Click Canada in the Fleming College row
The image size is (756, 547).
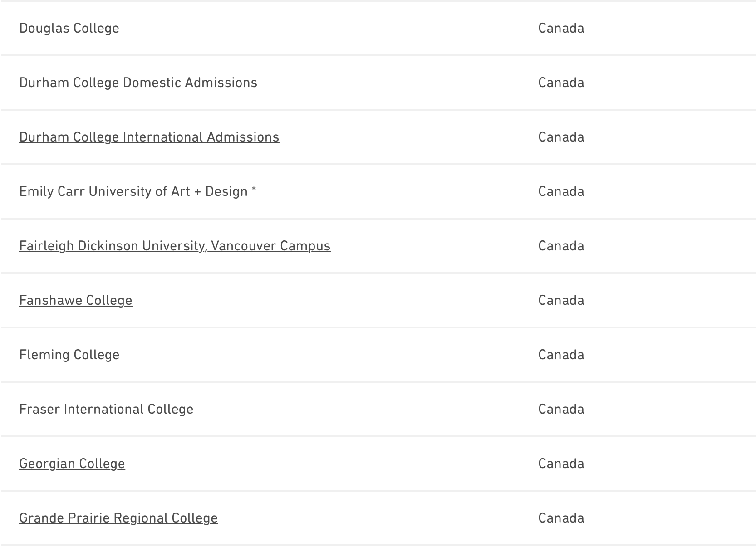561,355
